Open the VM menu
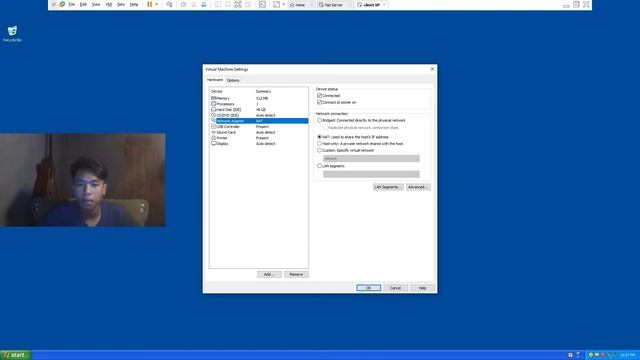640x360 pixels. 109,4
